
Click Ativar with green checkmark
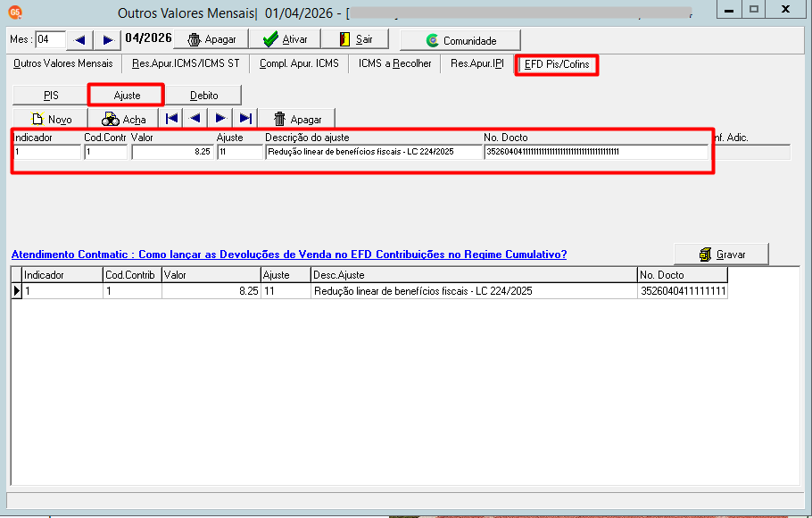285,39
